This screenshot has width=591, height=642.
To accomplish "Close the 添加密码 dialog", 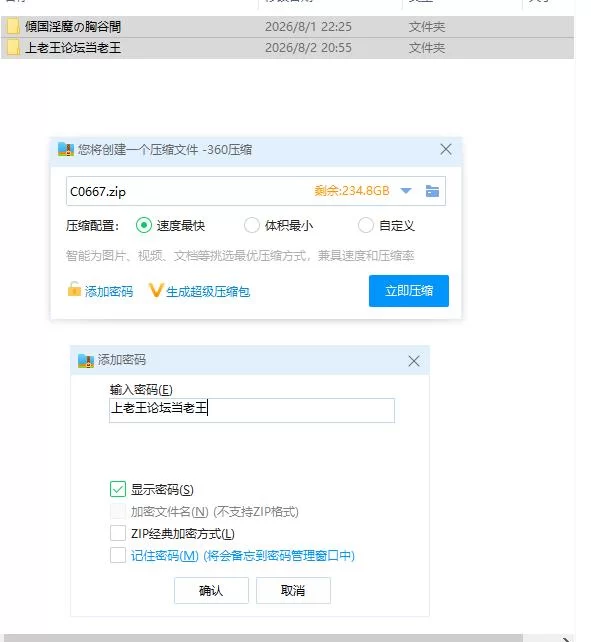I will pyautogui.click(x=414, y=361).
